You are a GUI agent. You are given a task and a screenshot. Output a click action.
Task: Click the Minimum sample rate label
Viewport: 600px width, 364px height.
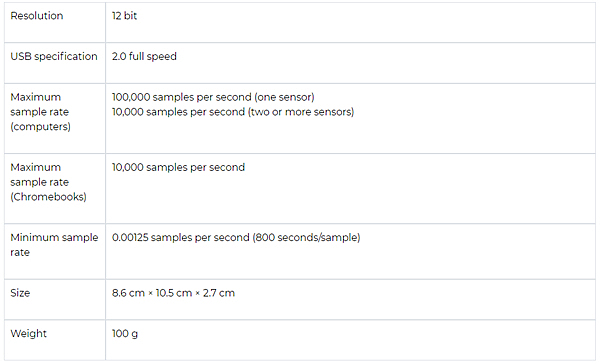point(54,245)
